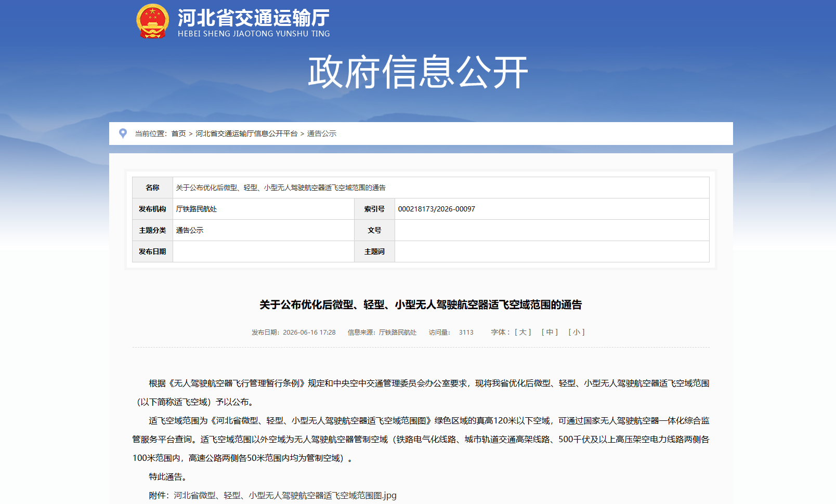The image size is (836, 504).
Task: Click the bold article headline
Action: pos(421,304)
